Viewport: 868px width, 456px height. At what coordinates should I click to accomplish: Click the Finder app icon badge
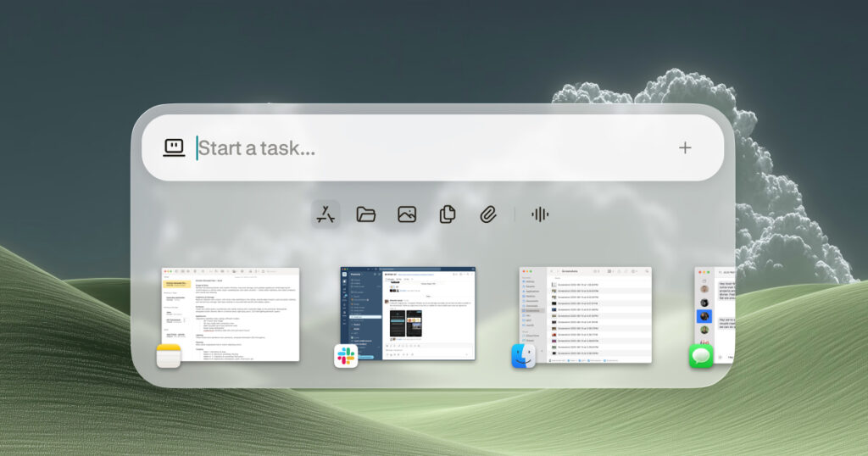[x=524, y=356]
